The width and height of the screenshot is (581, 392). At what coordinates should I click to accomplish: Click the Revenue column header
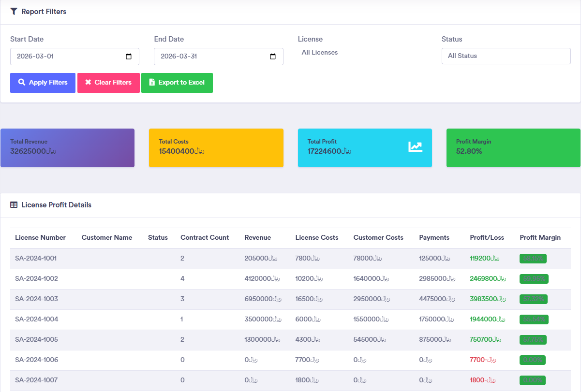tap(258, 238)
